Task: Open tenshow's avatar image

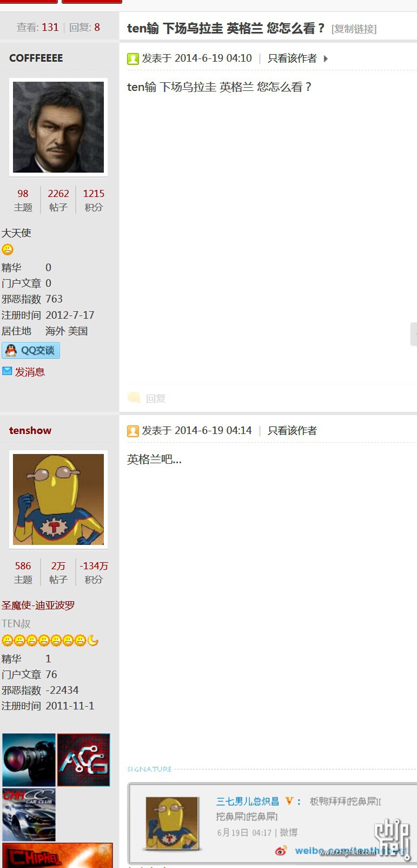Action: tap(58, 499)
